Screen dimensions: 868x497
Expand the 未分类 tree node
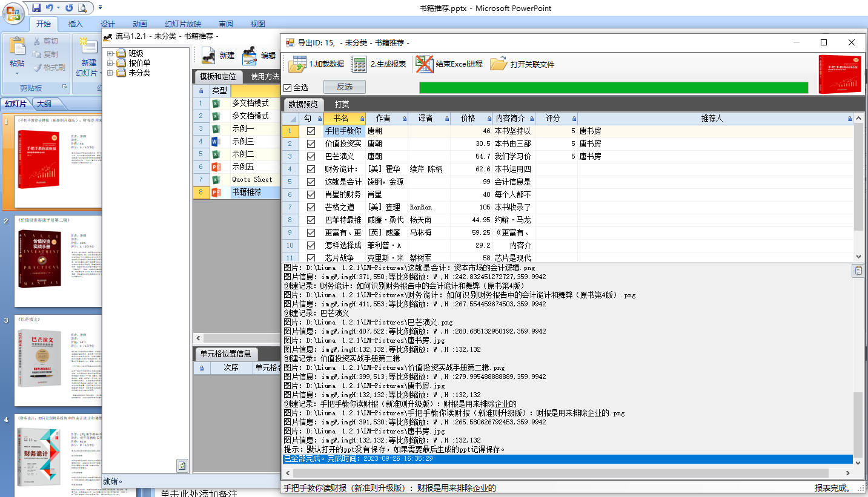coord(110,73)
